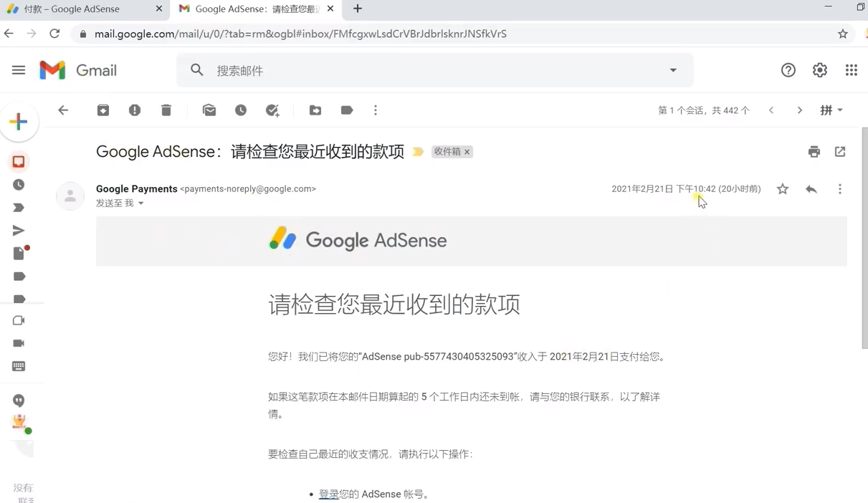Open Important mail in the sidebar
This screenshot has height=503, width=868.
click(19, 208)
